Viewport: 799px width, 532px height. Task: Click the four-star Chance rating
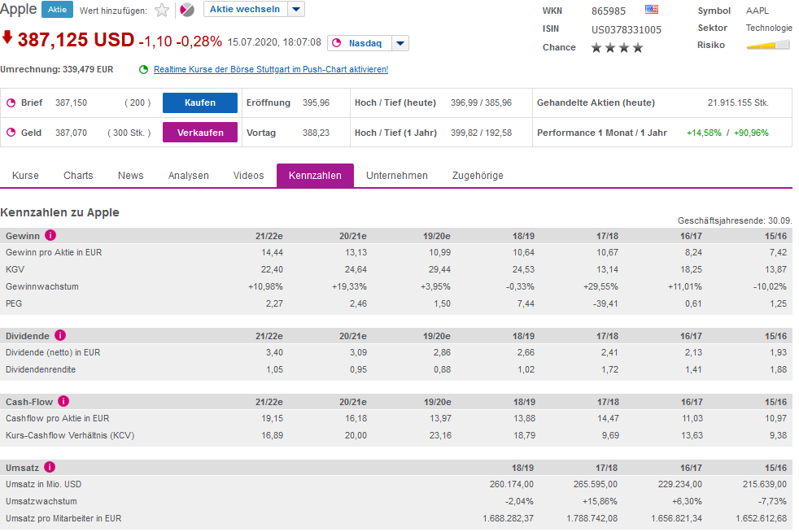click(x=617, y=48)
